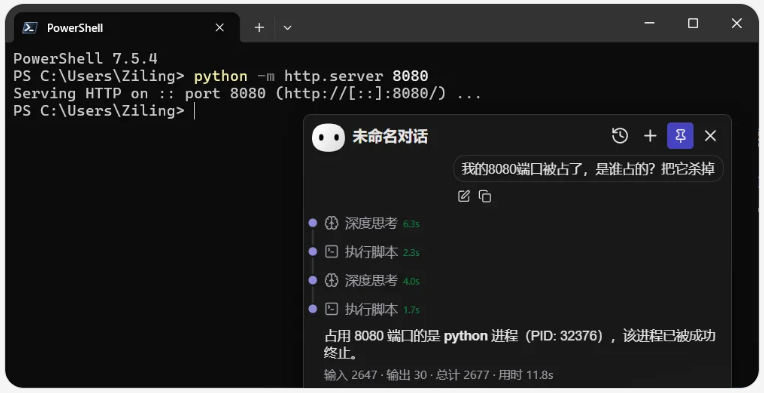Click the 未命名对话 title
The width and height of the screenshot is (764, 393).
click(x=390, y=137)
